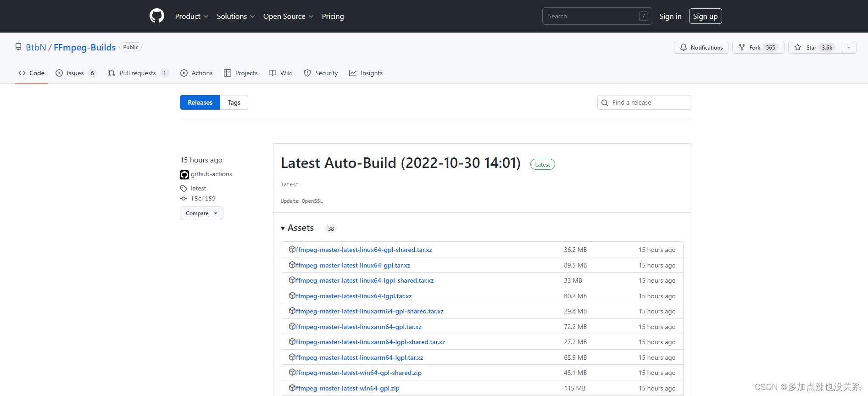Download ffmpeg-master-latest-linux64-gpl-shared.tar.xz

tap(364, 250)
